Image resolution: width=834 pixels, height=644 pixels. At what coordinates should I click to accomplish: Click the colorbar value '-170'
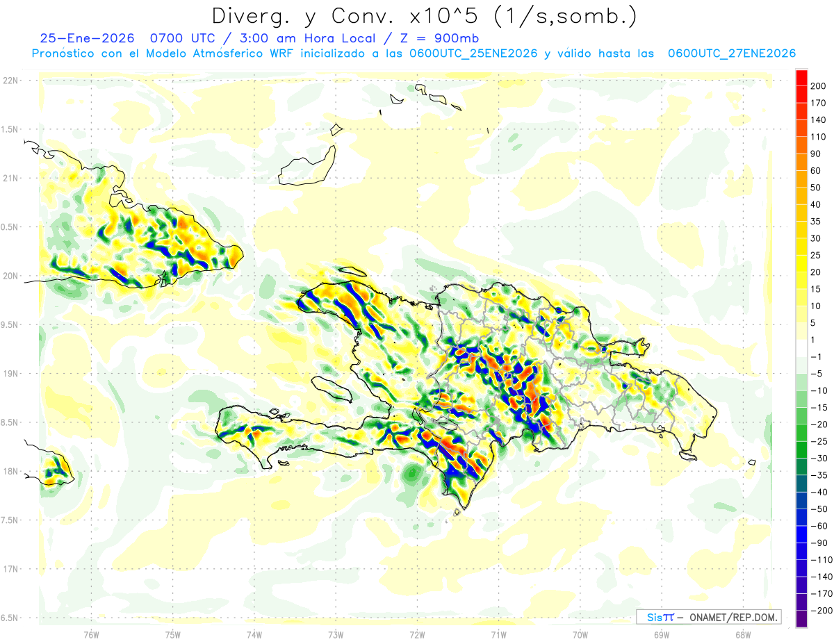[821, 594]
